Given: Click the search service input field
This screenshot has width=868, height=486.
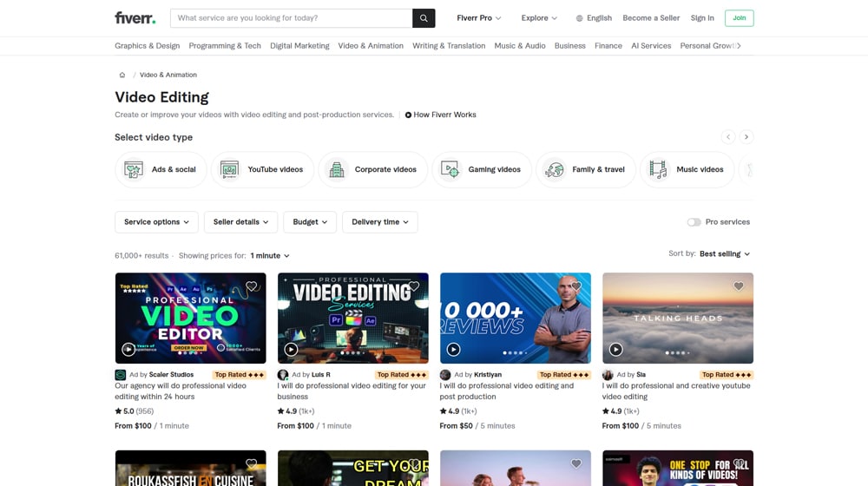Looking at the screenshot, I should [291, 18].
